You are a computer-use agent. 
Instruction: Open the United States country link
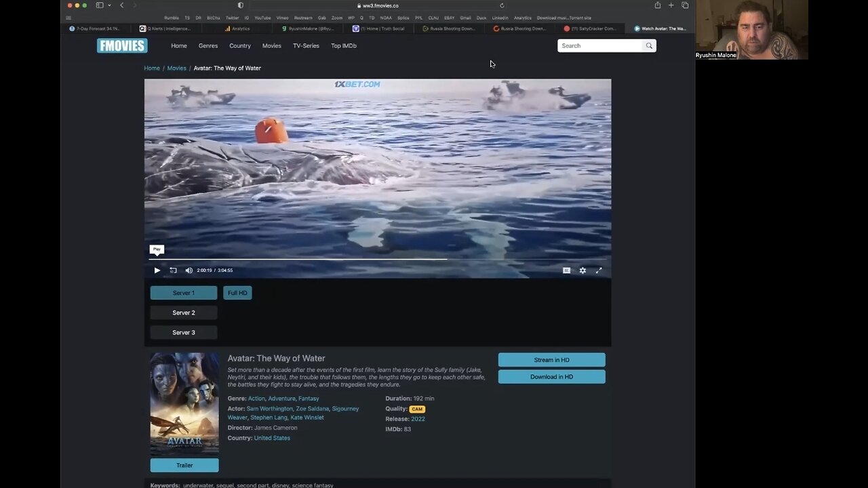[x=272, y=438]
